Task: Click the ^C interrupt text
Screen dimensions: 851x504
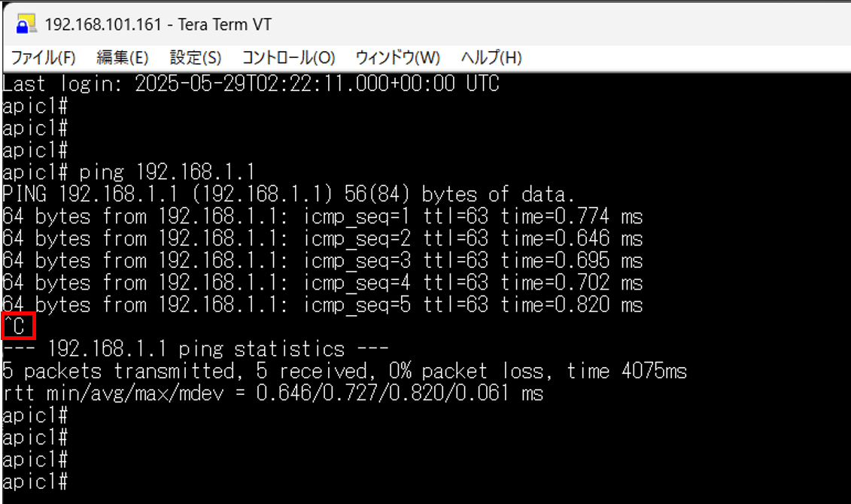Action: tap(14, 326)
